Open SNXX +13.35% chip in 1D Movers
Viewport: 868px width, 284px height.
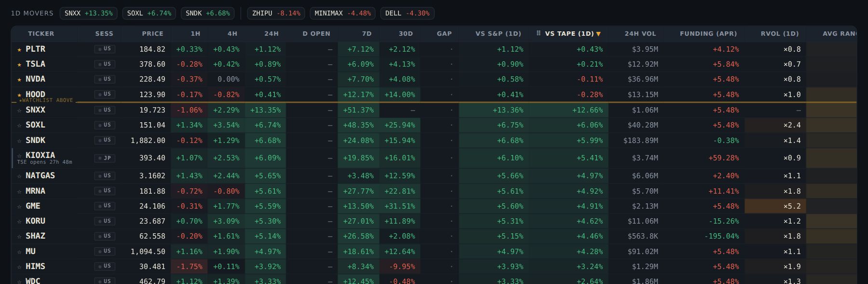click(89, 14)
